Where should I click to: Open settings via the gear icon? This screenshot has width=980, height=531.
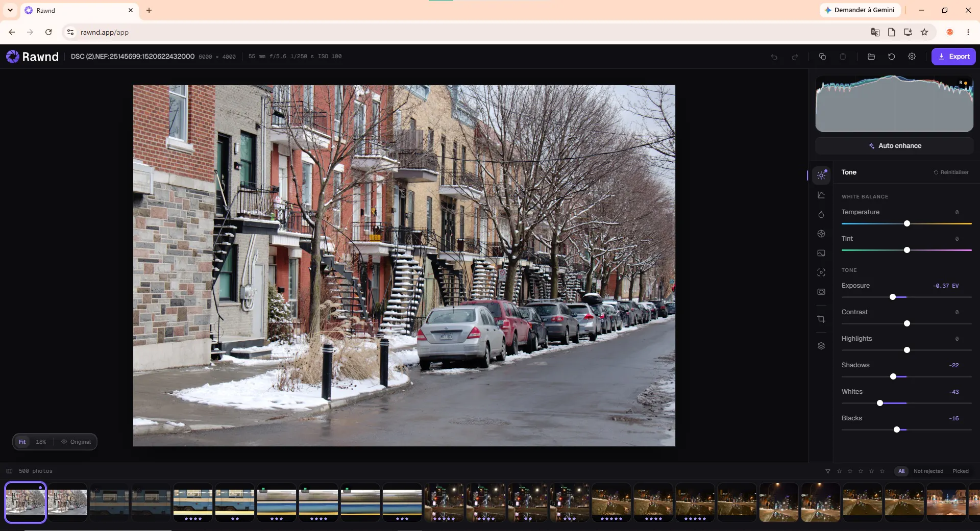(912, 57)
